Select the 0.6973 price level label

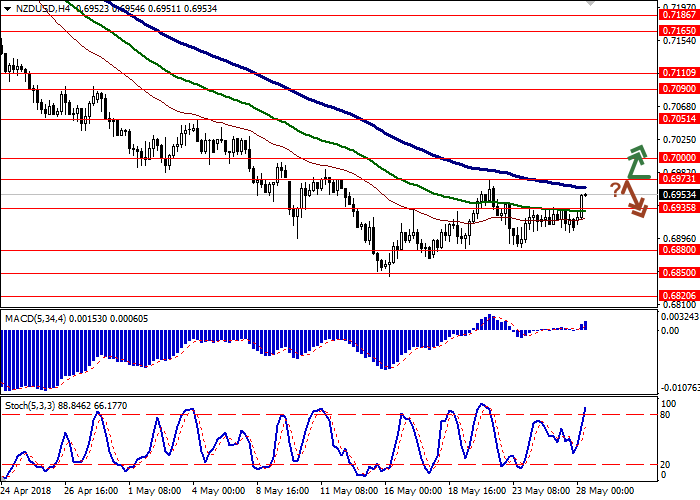676,179
